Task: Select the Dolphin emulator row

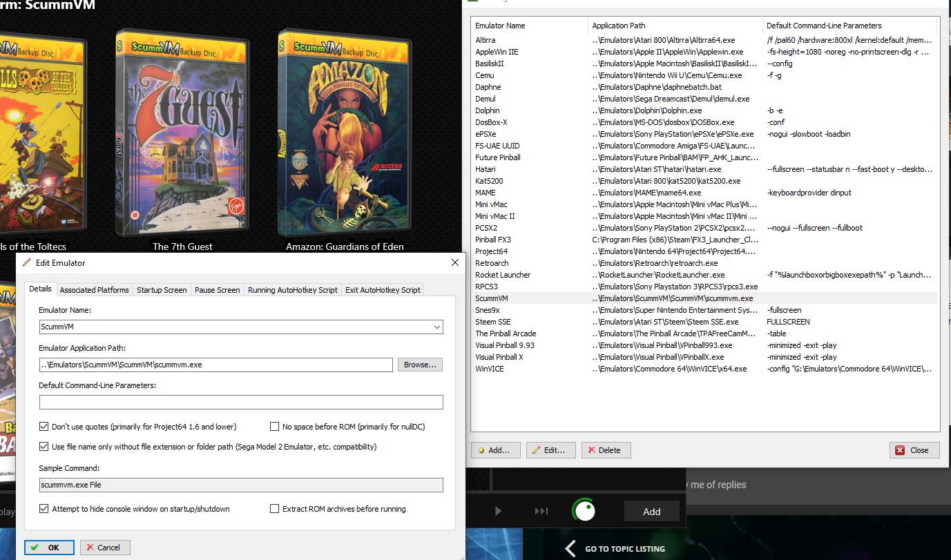Action: click(x=704, y=110)
